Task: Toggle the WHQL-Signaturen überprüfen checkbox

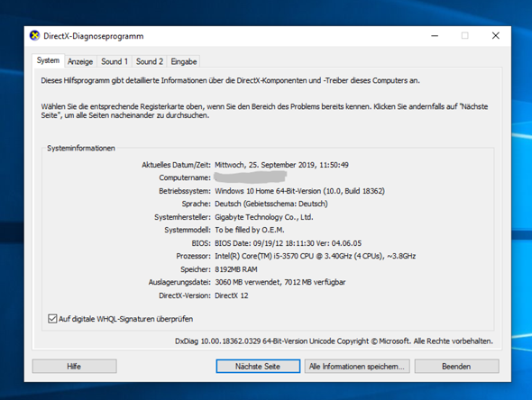Action: 52,319
